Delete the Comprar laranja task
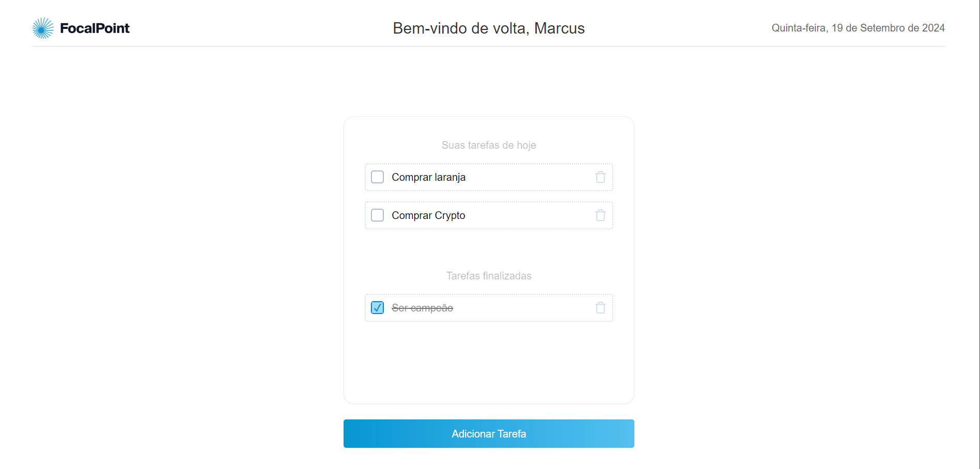980x469 pixels. (x=600, y=177)
